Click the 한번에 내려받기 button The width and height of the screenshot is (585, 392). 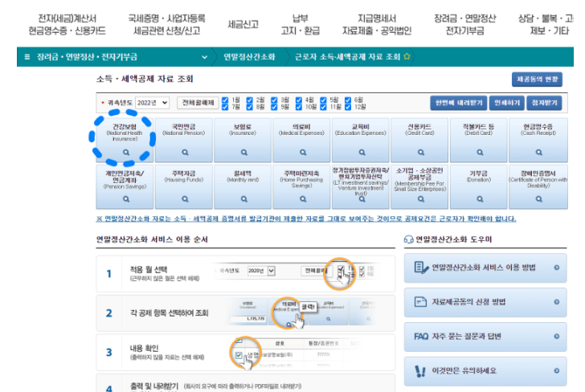(459, 103)
